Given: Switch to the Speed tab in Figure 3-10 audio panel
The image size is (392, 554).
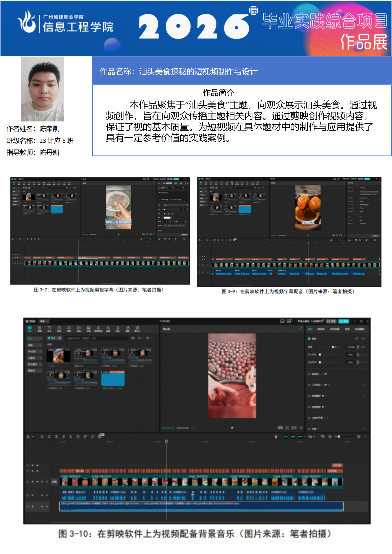Looking at the screenshot, I should pyautogui.click(x=347, y=329).
